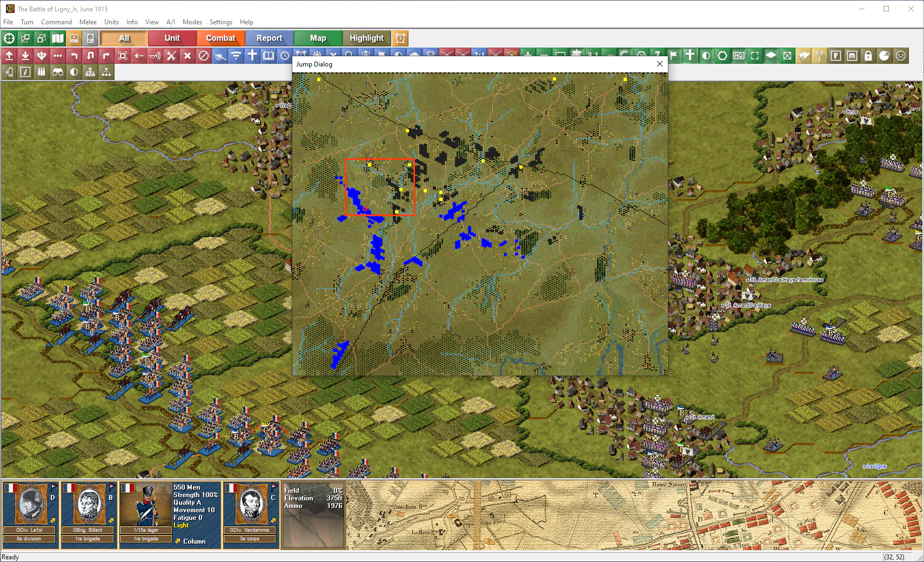
Task: Click the padlock icon in toolbar
Action: (x=868, y=56)
